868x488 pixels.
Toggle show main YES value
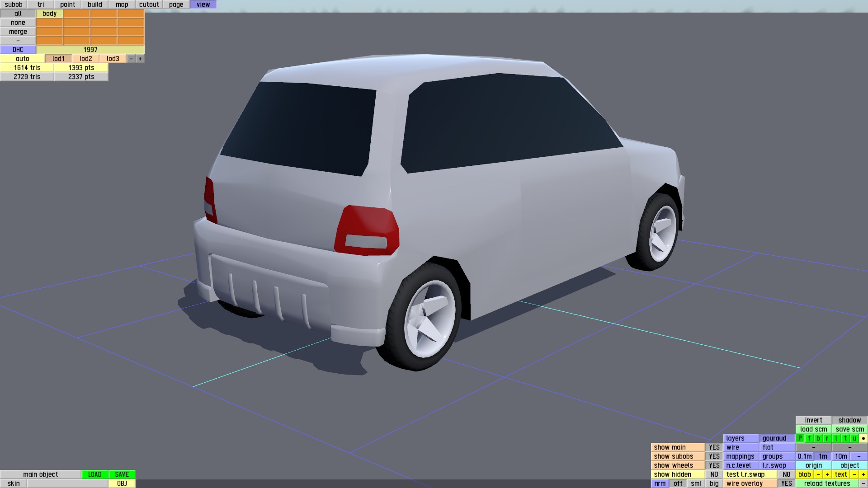[x=714, y=447]
